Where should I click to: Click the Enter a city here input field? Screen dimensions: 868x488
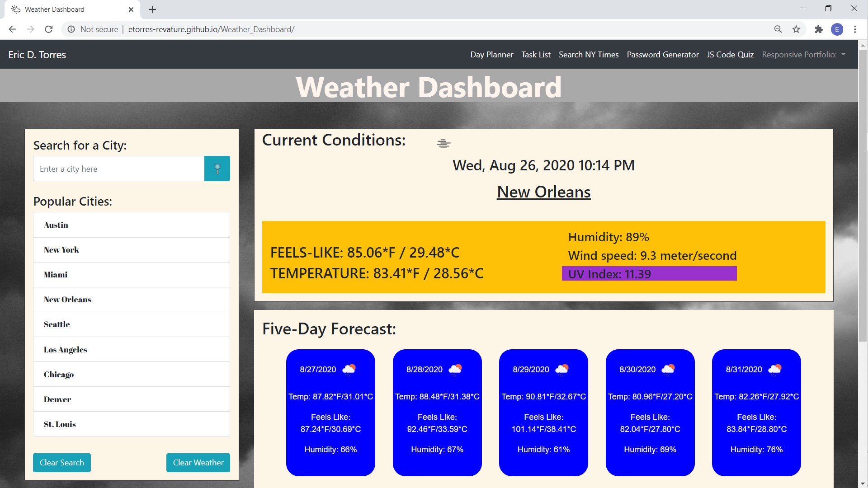[118, 169]
